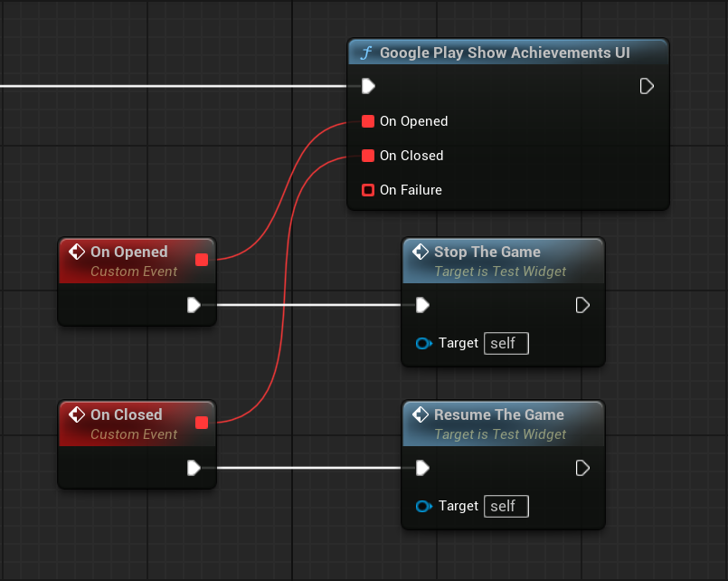Select the On Closed red delegate pin on Google Play node
Screen dimensions: 728x581
[x=368, y=156]
